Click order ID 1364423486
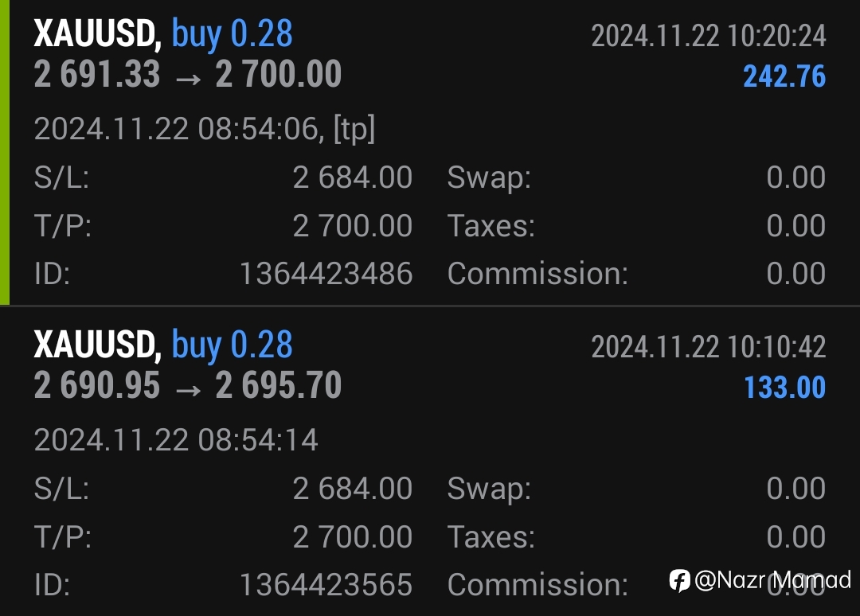The height and width of the screenshot is (616, 860). coord(326,274)
